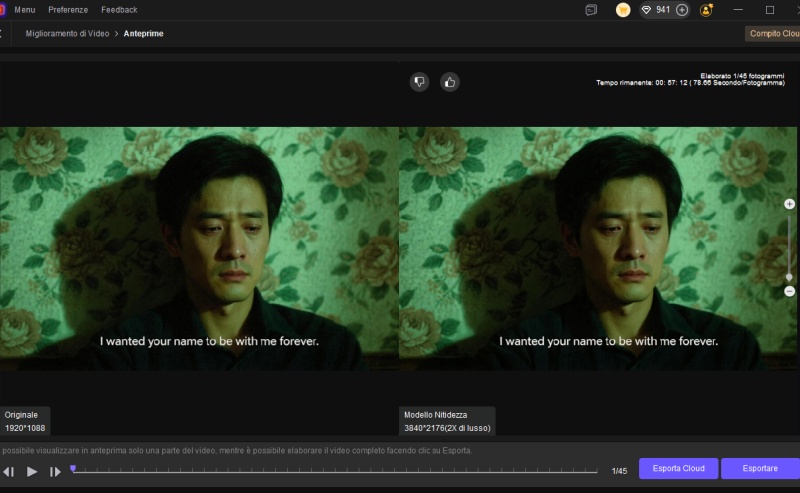Zoom out the preview with minus icon
Screen dimensions: 800x493
[x=789, y=291]
